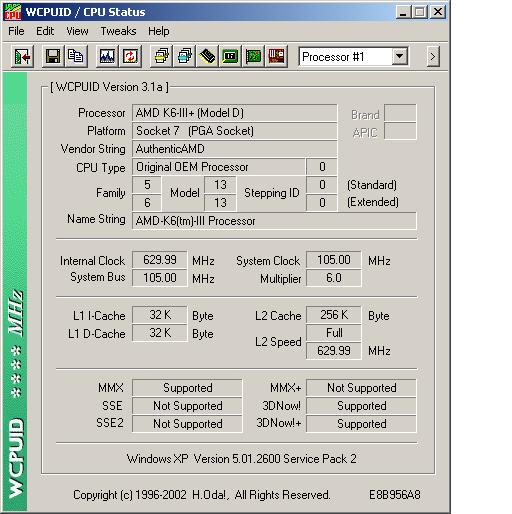Click the empty Brand field
Image resolution: width=512 pixels, height=514 pixels.
[x=400, y=113]
